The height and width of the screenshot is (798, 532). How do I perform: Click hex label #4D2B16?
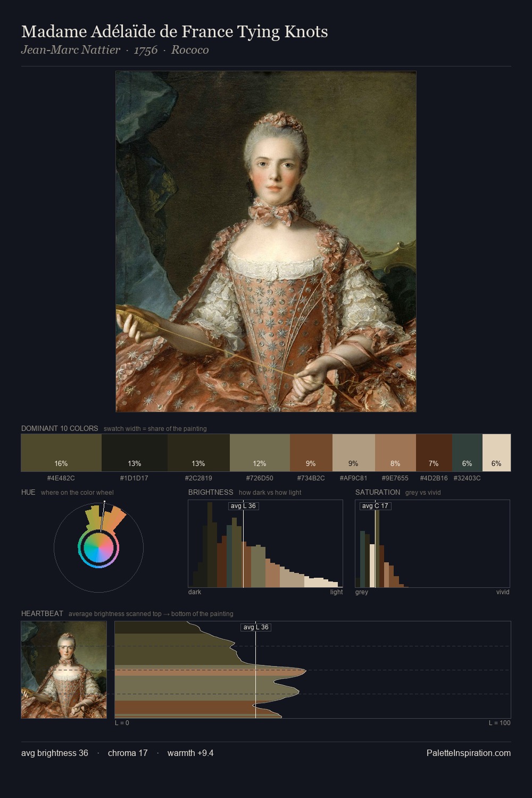point(434,478)
